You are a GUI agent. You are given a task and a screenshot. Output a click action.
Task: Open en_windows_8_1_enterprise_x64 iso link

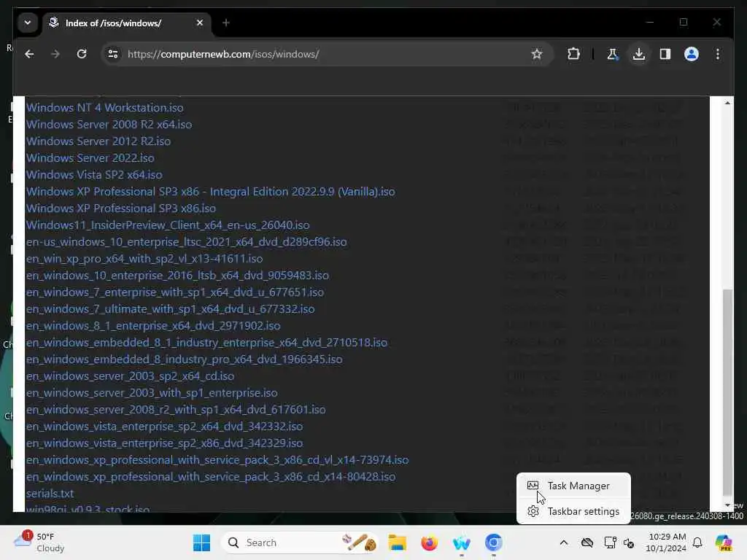tap(153, 326)
